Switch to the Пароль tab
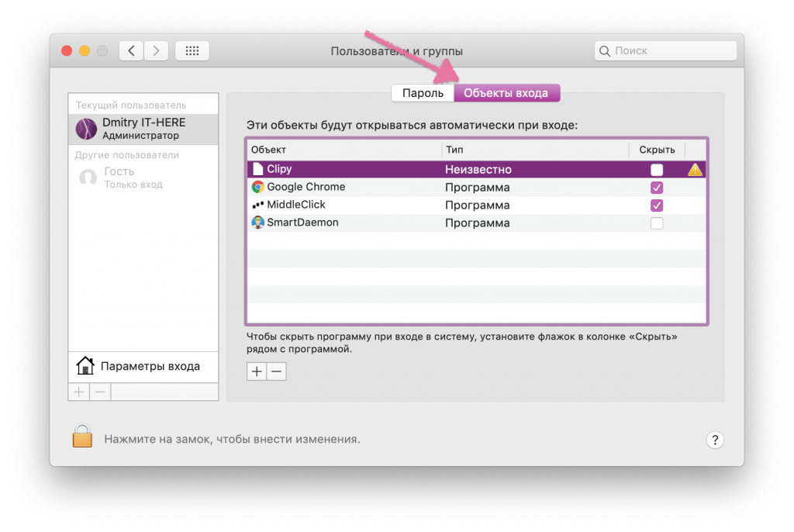 coord(423,93)
